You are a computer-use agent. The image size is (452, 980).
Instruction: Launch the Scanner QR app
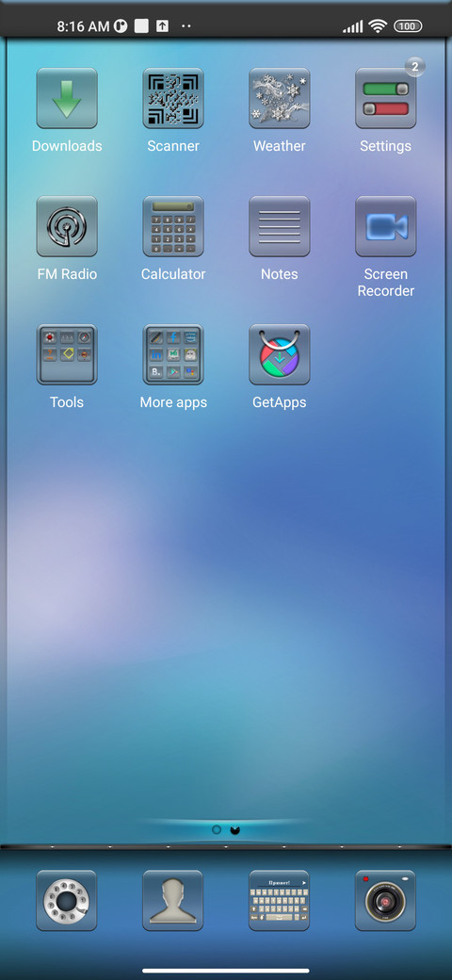coord(173,98)
